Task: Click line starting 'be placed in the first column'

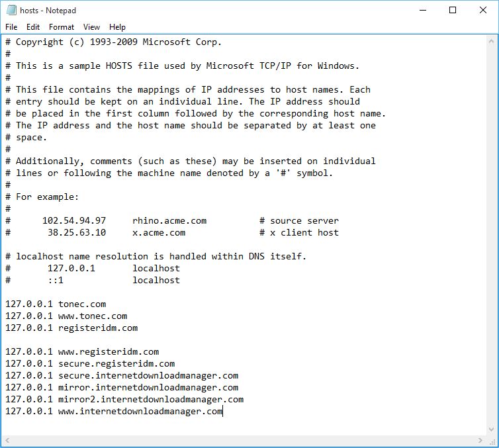Action: 196,114
